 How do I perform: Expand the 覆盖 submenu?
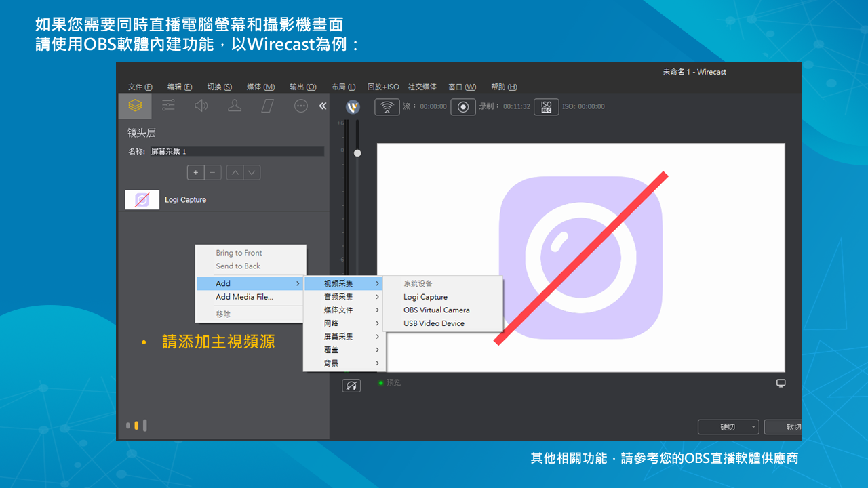tap(344, 350)
